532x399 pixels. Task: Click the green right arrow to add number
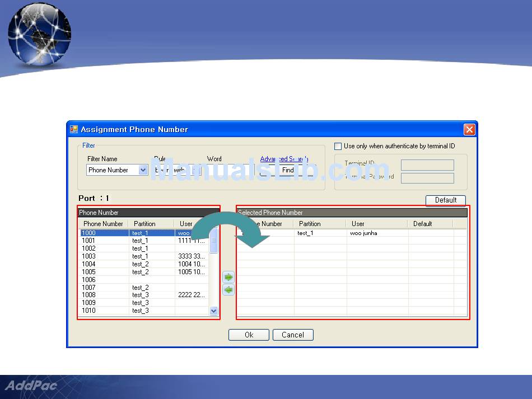pos(228,277)
